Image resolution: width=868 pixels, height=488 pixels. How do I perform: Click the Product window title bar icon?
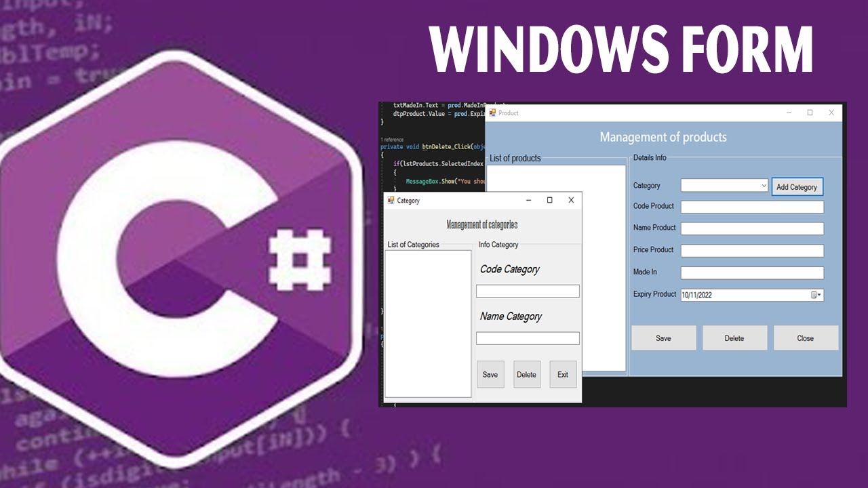pos(492,113)
